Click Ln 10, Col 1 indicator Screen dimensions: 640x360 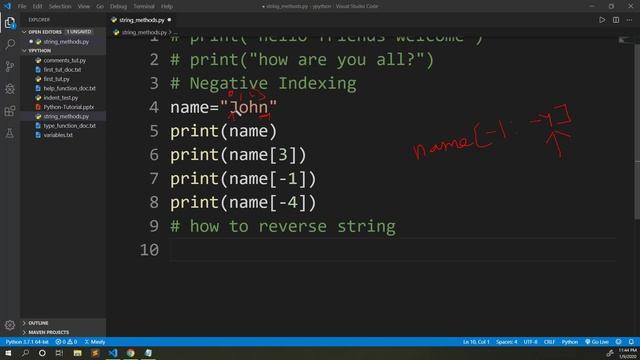(476, 342)
